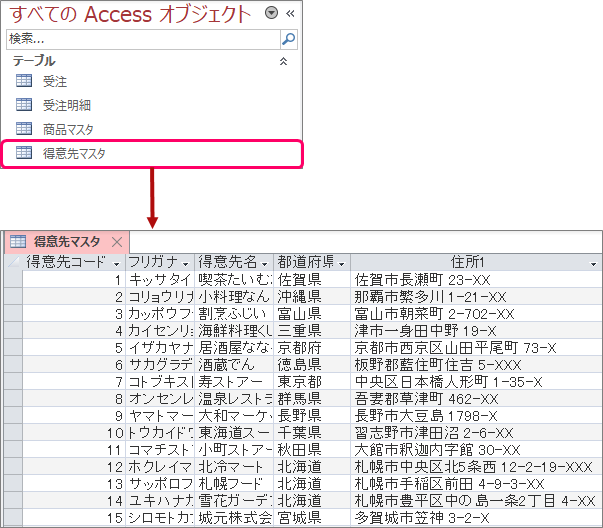Close the 得意先マスタ tab with X

[x=116, y=241]
